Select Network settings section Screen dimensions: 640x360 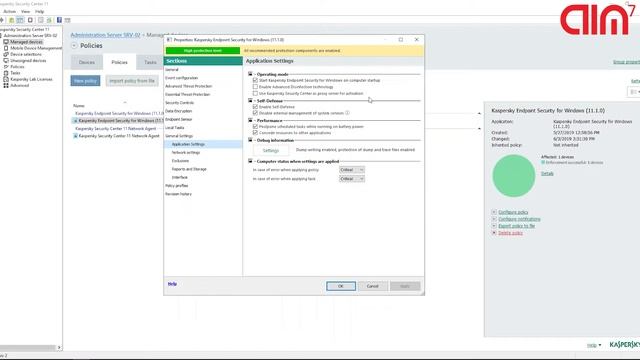click(x=186, y=152)
